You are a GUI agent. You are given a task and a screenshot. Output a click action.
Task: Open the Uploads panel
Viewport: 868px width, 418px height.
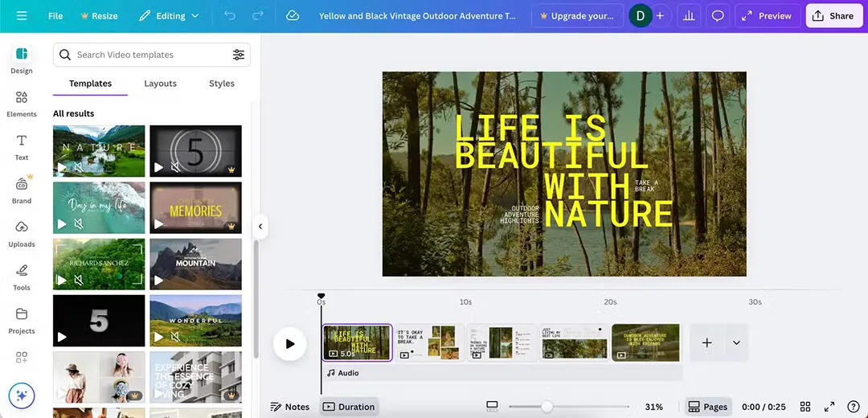[22, 233]
